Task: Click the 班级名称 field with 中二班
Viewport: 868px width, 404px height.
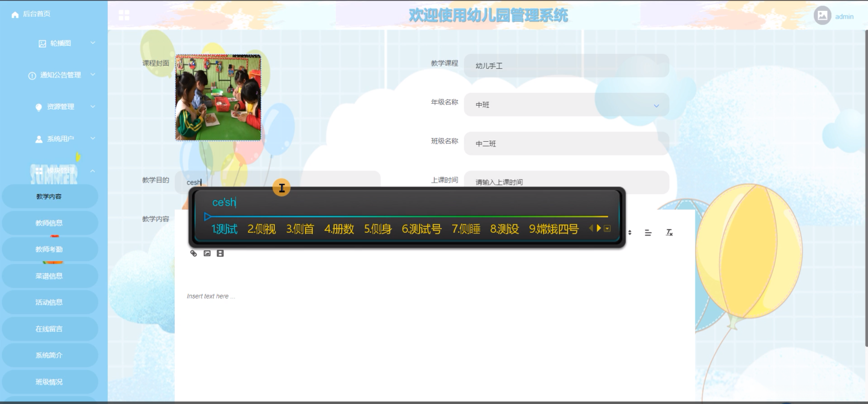Action: tap(567, 144)
